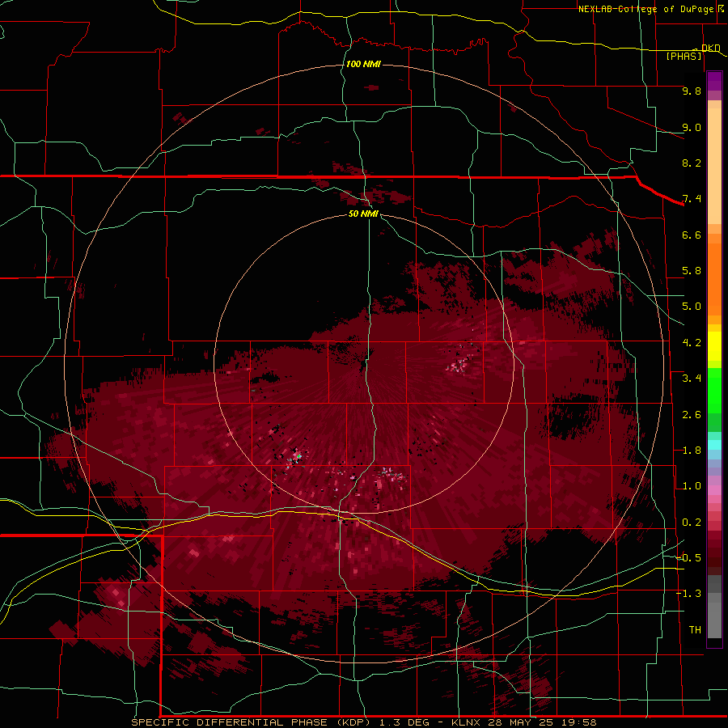Click the 7.4 scale label
Image resolution: width=728 pixels, height=728 pixels.
coord(692,199)
